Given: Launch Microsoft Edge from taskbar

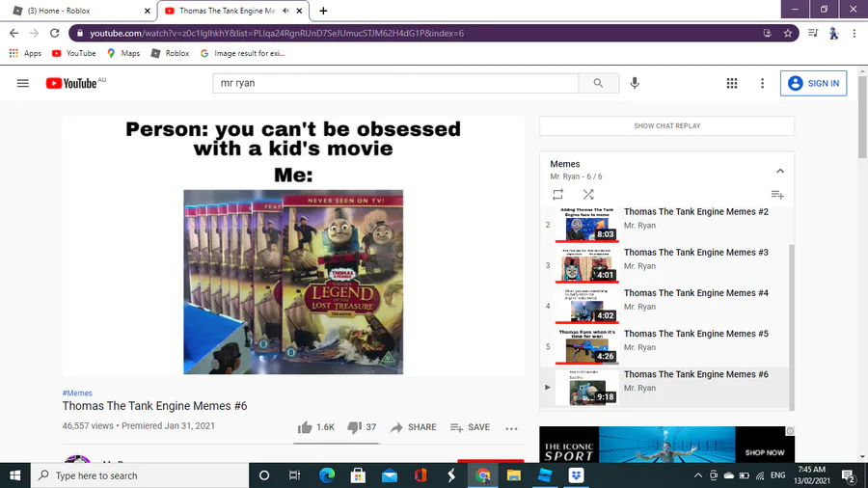Looking at the screenshot, I should [327, 475].
